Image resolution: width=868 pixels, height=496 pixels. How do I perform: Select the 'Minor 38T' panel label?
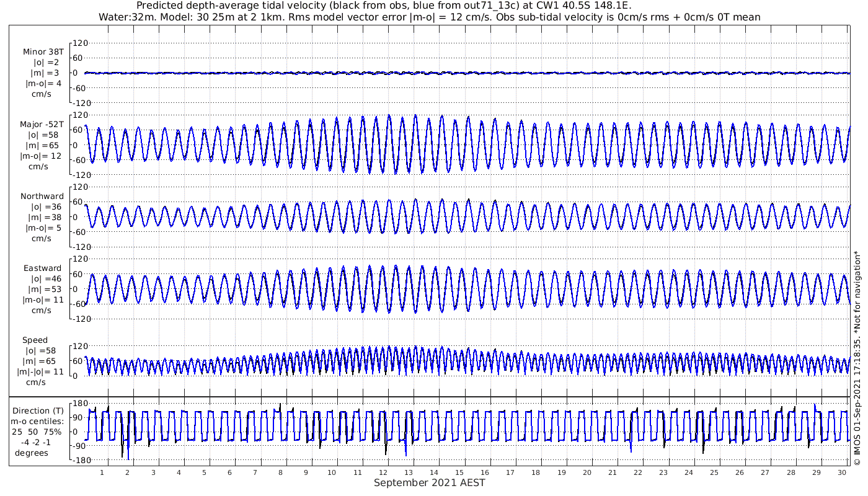click(x=43, y=52)
